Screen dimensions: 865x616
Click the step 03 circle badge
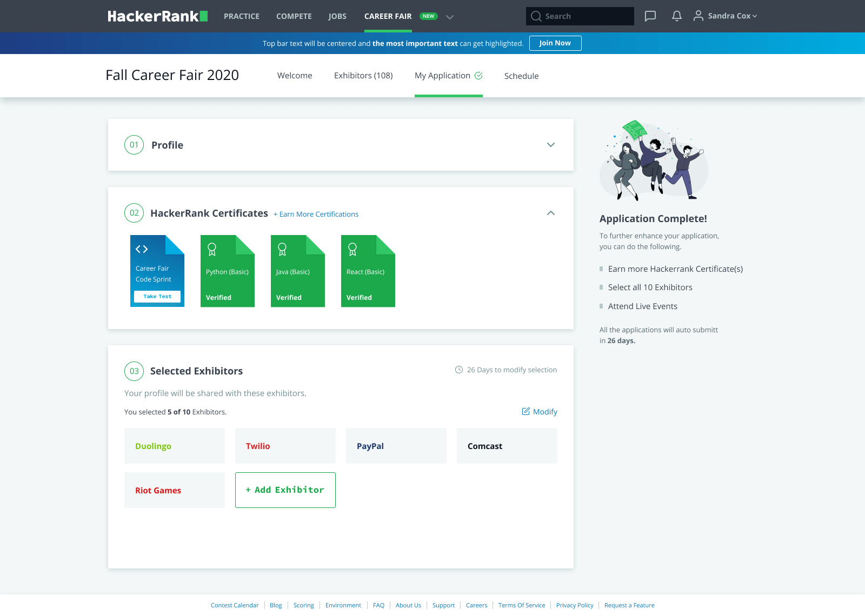[134, 371]
